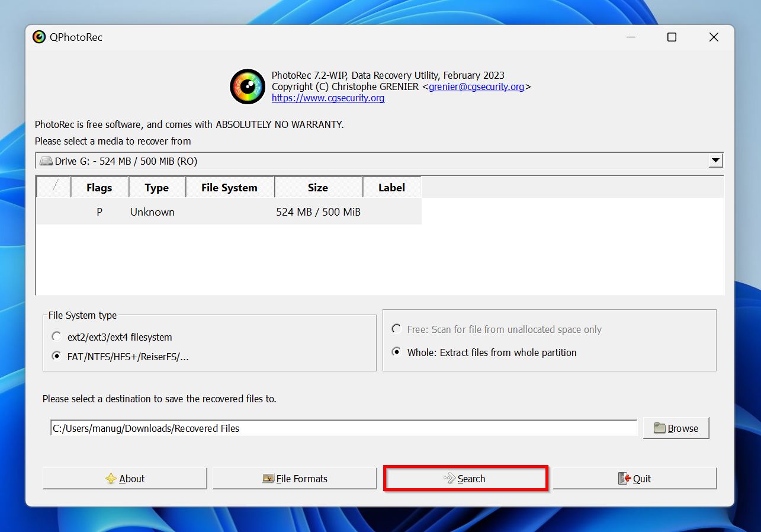The image size is (761, 532).
Task: Click the star icon on About button
Action: click(x=111, y=478)
